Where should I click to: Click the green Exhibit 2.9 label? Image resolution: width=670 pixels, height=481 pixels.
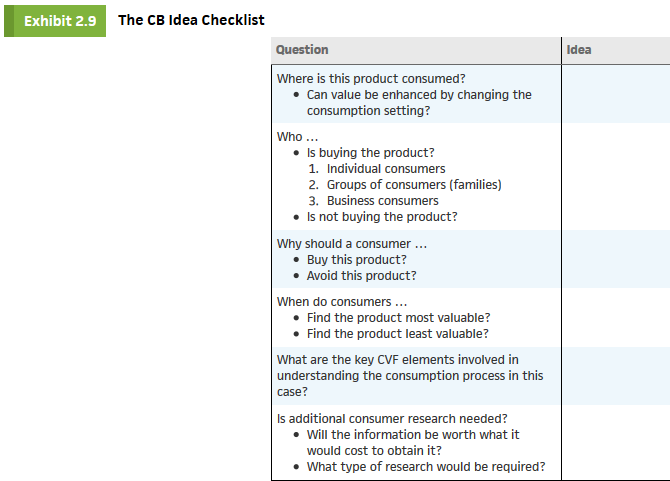coord(55,21)
